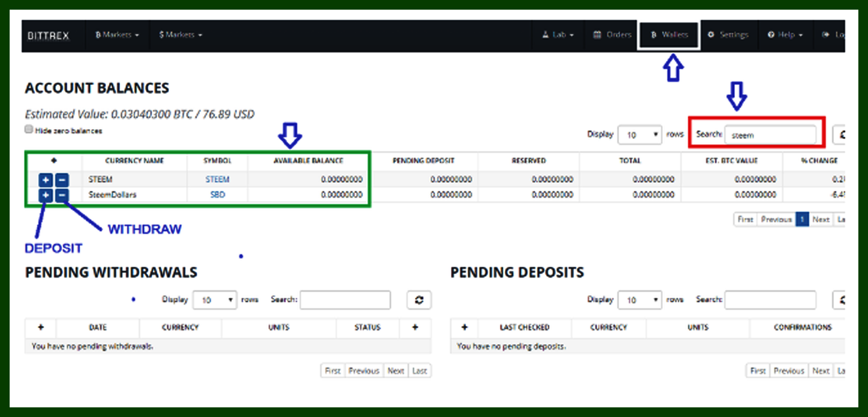Sort by Pending Deposit column header
Image resolution: width=868 pixels, height=417 pixels.
tap(423, 161)
